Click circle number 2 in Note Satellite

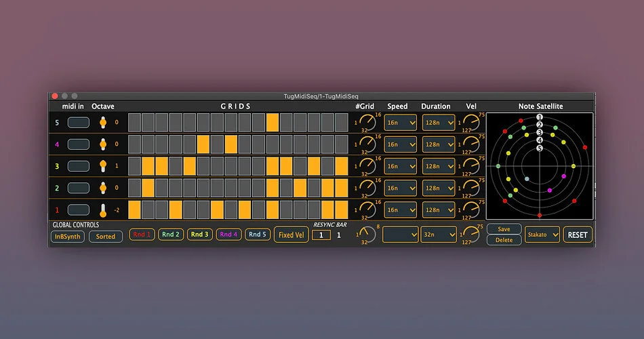click(x=540, y=125)
